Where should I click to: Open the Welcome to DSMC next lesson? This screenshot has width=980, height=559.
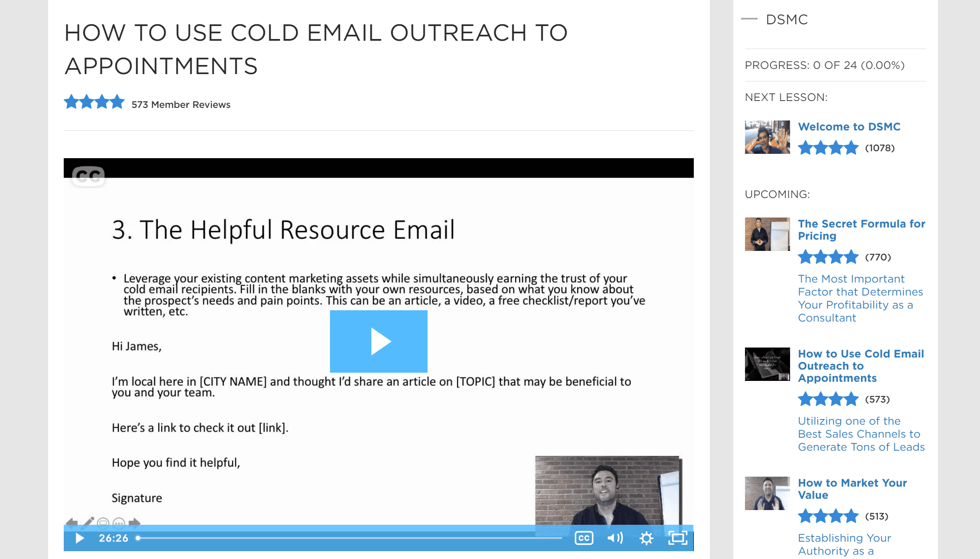849,127
